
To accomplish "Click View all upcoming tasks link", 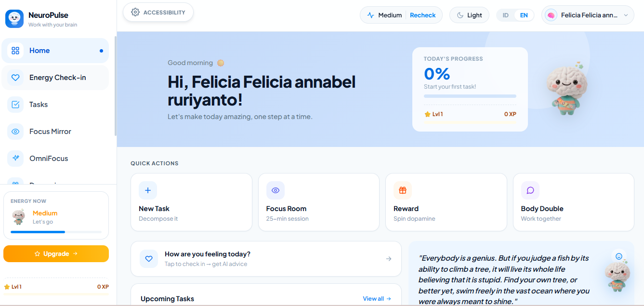I will tap(377, 299).
